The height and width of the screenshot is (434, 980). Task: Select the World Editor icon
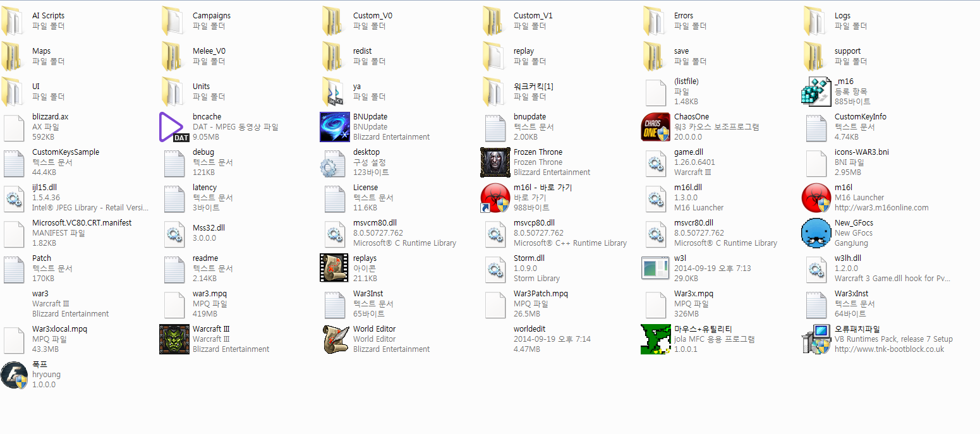(335, 339)
